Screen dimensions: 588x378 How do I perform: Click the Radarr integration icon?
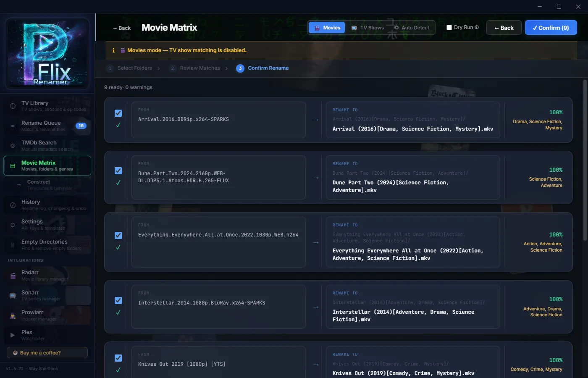click(x=13, y=276)
